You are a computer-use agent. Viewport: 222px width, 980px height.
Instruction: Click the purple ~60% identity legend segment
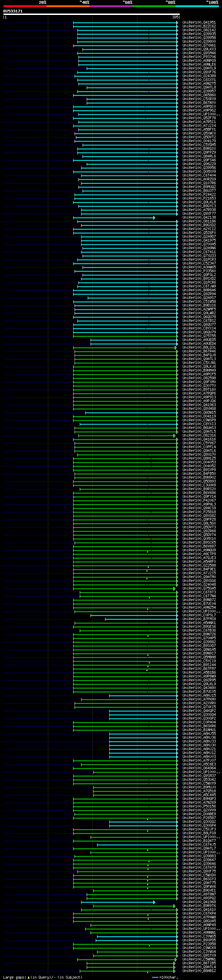click(111, 6)
